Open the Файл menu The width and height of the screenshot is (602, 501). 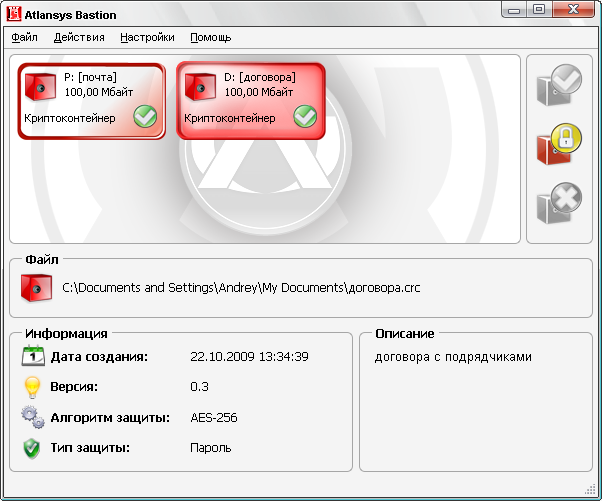click(25, 38)
